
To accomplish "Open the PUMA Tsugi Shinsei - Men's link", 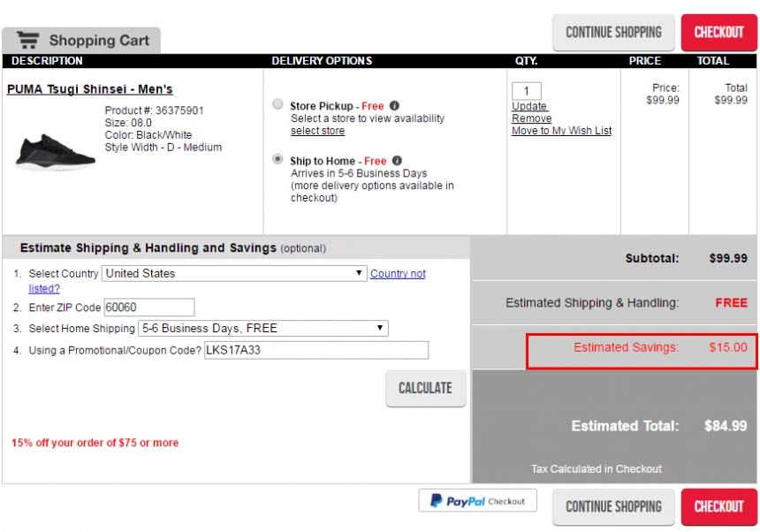I will click(89, 89).
